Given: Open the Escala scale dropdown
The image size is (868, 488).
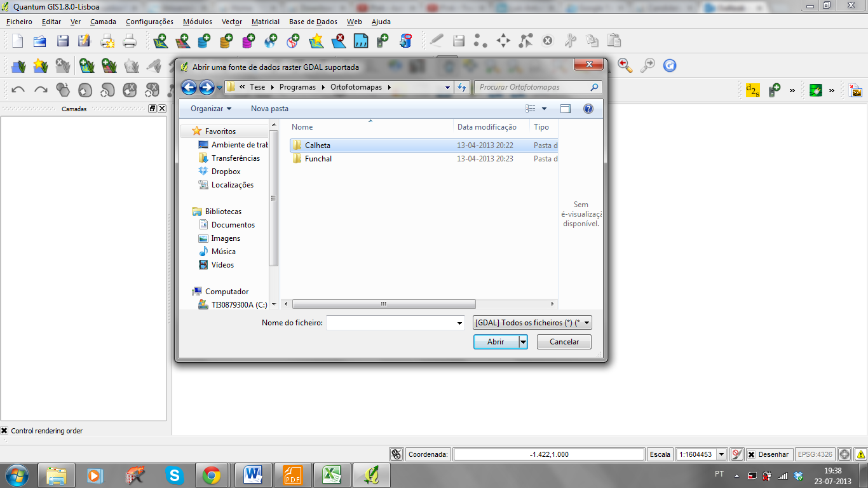Looking at the screenshot, I should coord(721,454).
